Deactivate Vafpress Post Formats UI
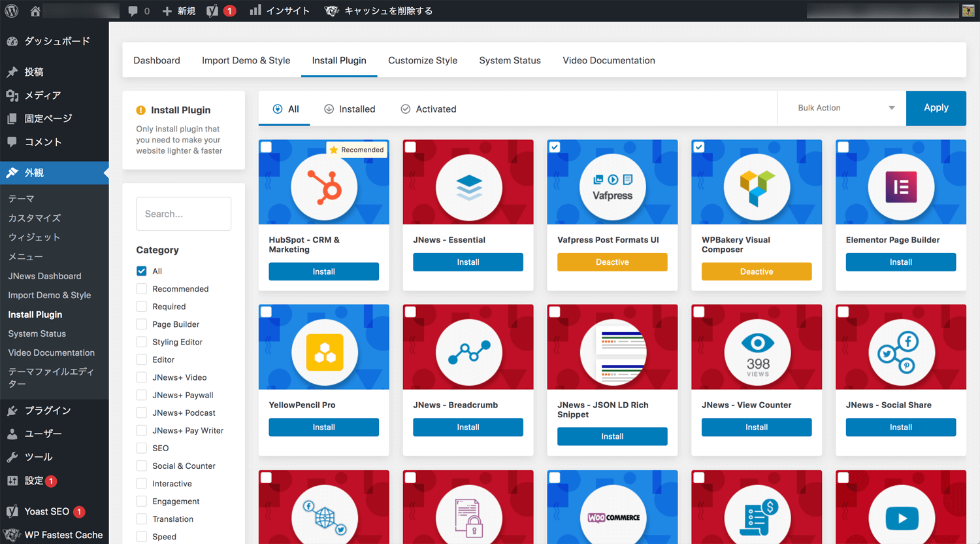 [612, 262]
